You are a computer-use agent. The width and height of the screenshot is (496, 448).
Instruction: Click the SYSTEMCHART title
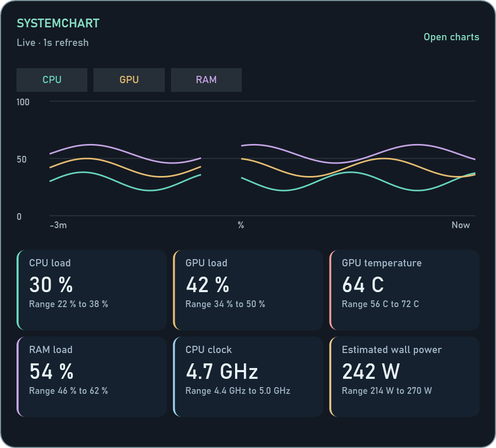coord(58,23)
